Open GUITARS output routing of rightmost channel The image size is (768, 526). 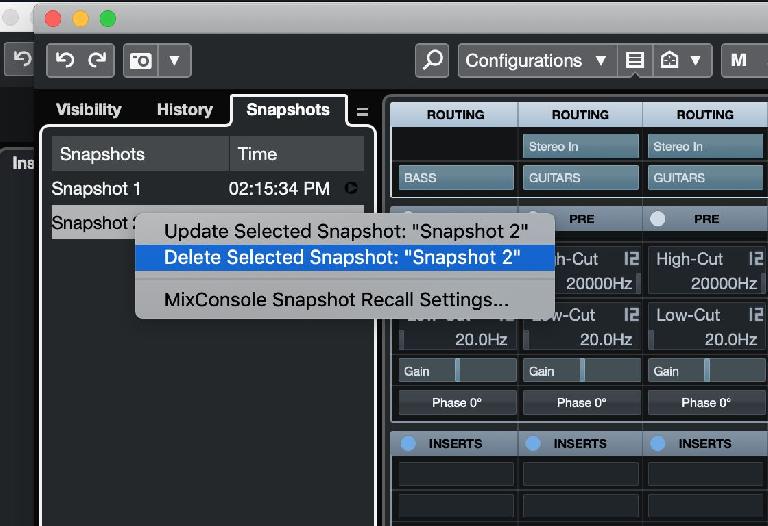[705, 177]
